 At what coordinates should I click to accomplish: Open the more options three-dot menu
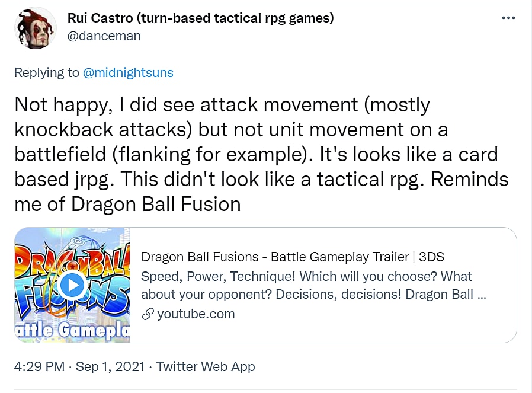[x=508, y=18]
